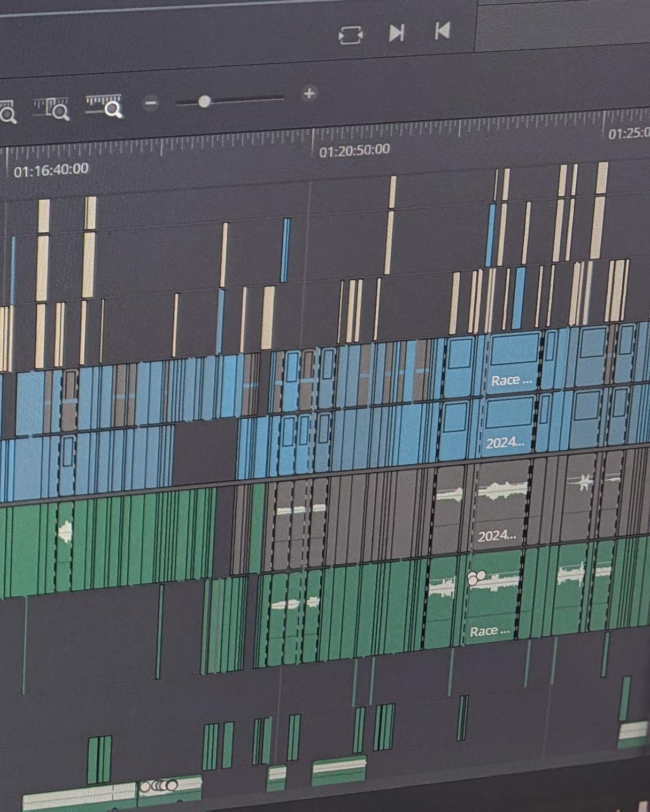Click the right-pointing skip-to-bar transport icon
The height and width of the screenshot is (812, 650).
(x=396, y=33)
